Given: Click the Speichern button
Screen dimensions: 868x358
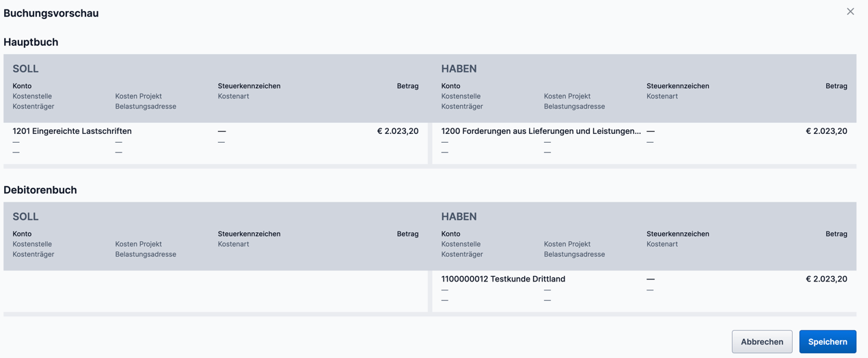Looking at the screenshot, I should pos(827,342).
